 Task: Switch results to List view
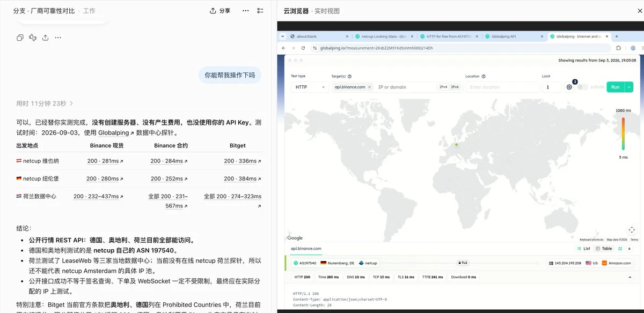[x=584, y=249]
